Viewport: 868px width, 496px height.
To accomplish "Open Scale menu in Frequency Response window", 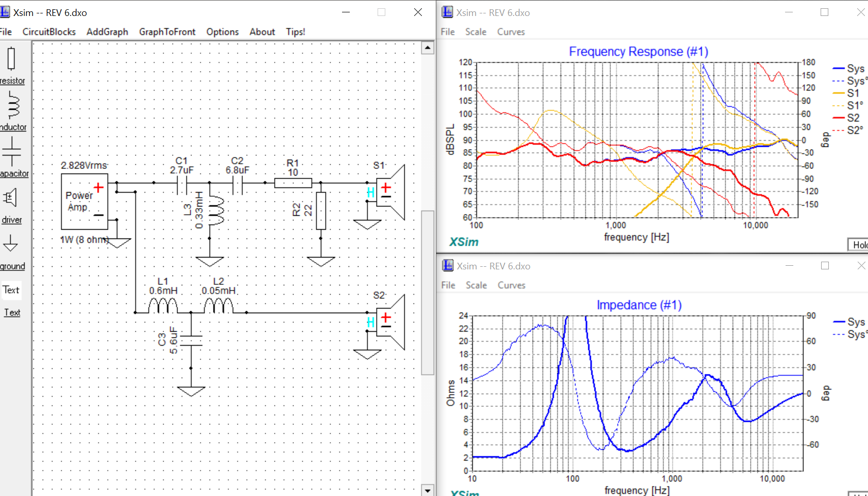I will click(x=476, y=32).
